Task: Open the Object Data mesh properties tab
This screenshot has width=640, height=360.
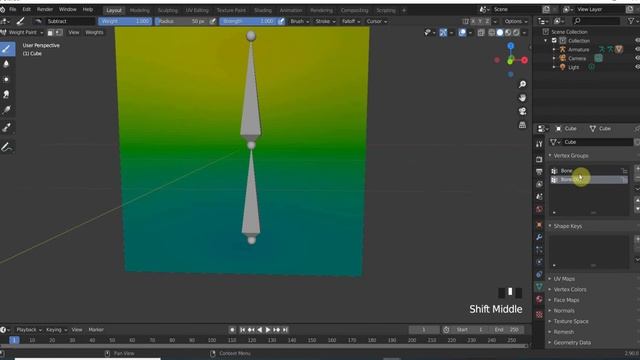Action: click(x=539, y=287)
